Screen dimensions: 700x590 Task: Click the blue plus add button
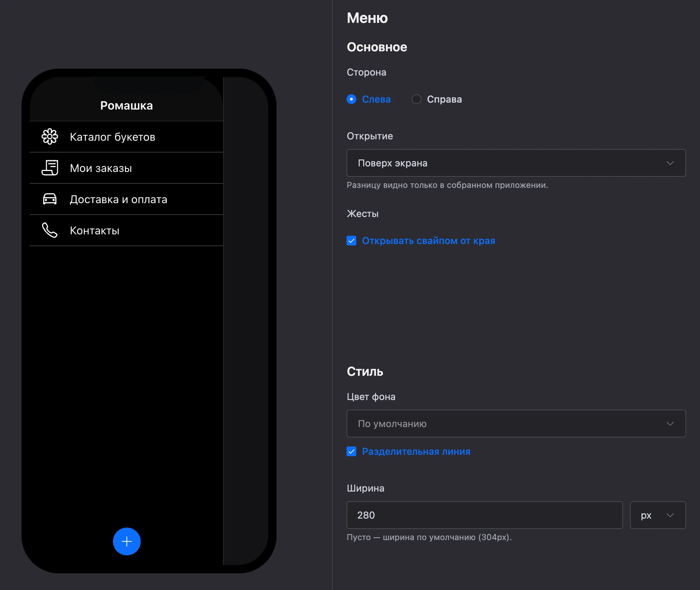pyautogui.click(x=127, y=541)
